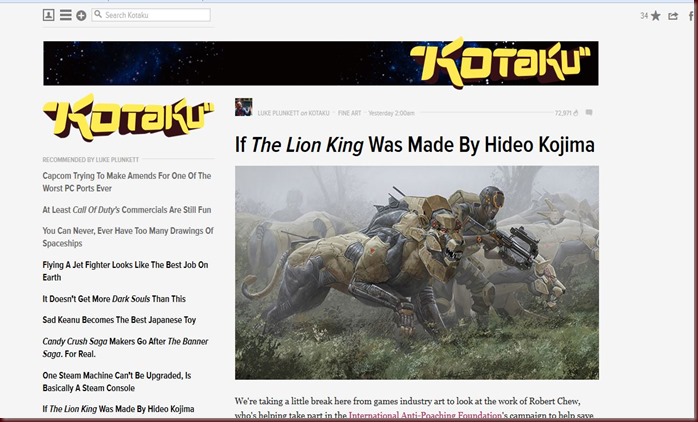This screenshot has width=698, height=422.
Task: Click the Kotaku starry banner header
Action: (321, 63)
